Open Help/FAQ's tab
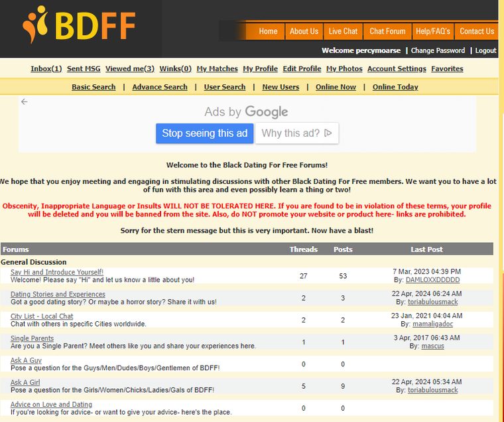 (433, 32)
